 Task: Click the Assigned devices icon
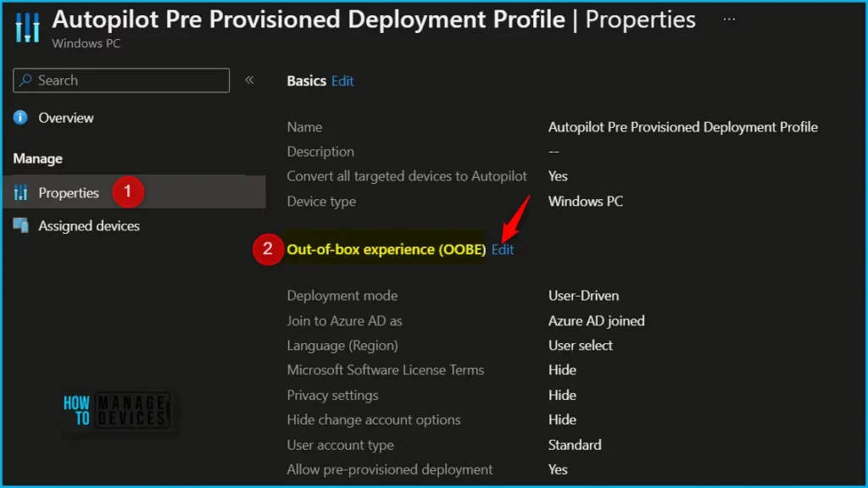coord(20,225)
